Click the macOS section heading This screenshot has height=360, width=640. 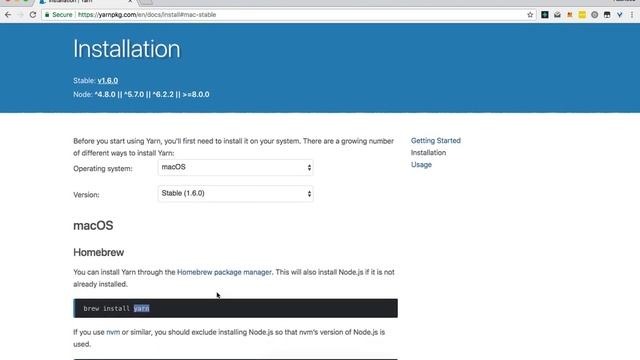(93, 226)
